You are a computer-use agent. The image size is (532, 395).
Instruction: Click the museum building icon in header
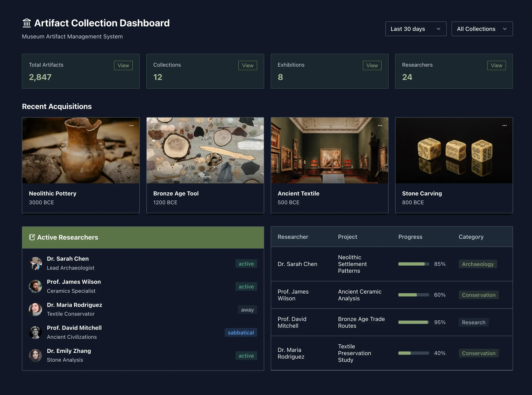(x=27, y=23)
